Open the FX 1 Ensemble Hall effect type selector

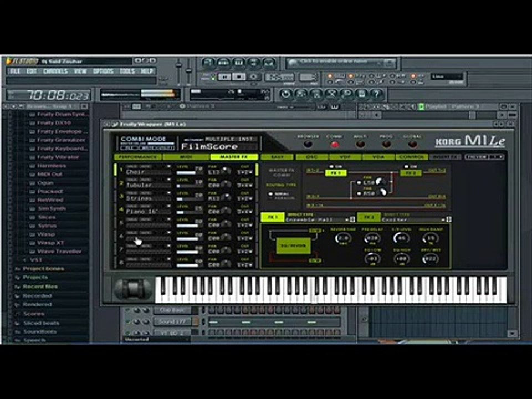click(x=320, y=219)
